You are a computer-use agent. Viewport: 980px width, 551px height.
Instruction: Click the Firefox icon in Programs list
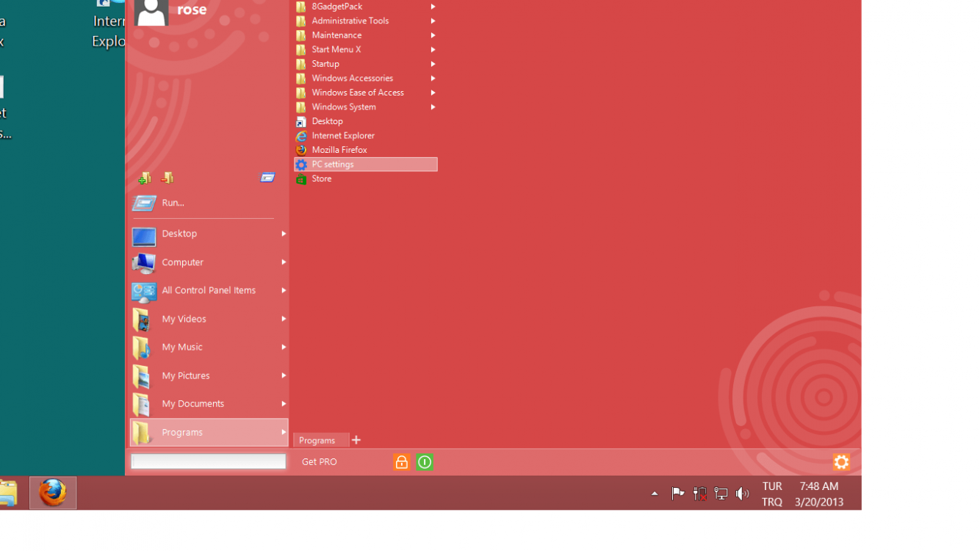[301, 150]
